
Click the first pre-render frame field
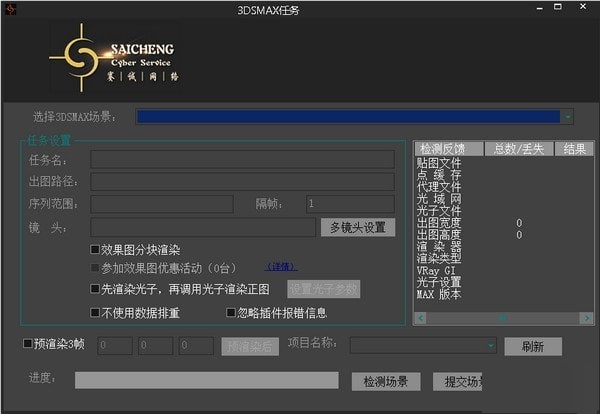pos(115,346)
